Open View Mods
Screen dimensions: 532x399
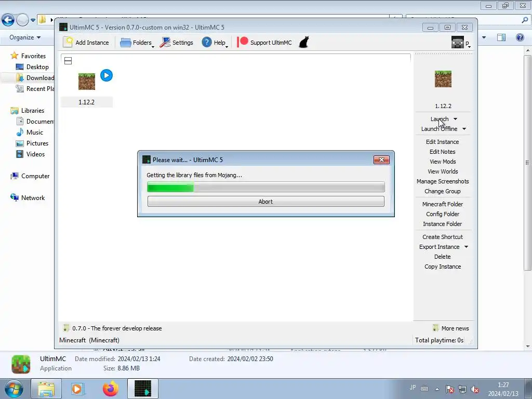tap(443, 162)
